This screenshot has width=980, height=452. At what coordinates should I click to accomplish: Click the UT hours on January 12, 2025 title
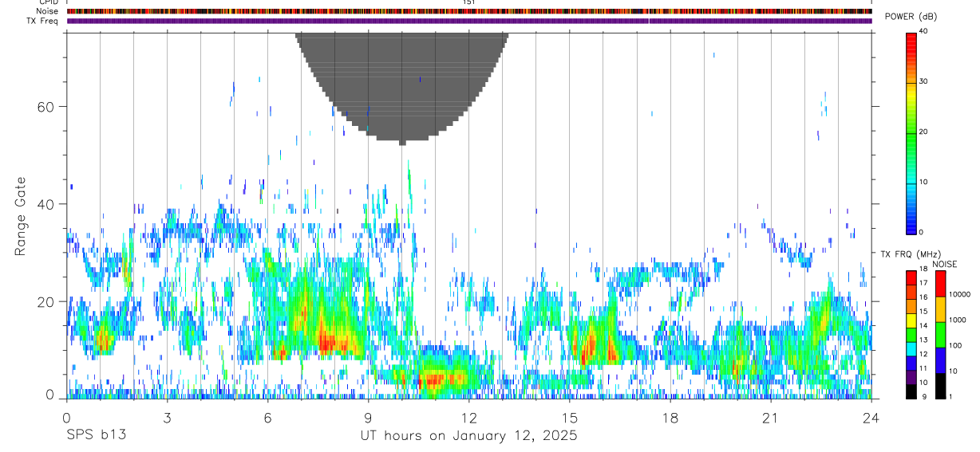tap(468, 436)
